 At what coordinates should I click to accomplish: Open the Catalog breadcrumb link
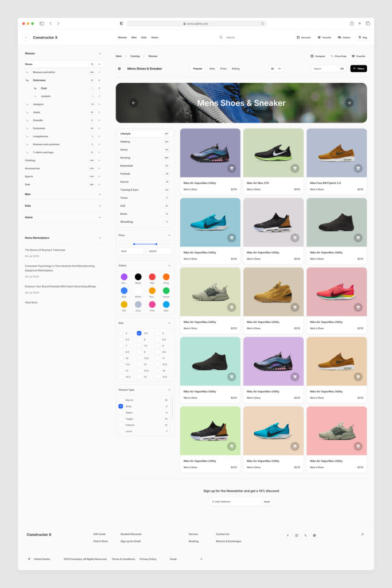click(x=135, y=56)
